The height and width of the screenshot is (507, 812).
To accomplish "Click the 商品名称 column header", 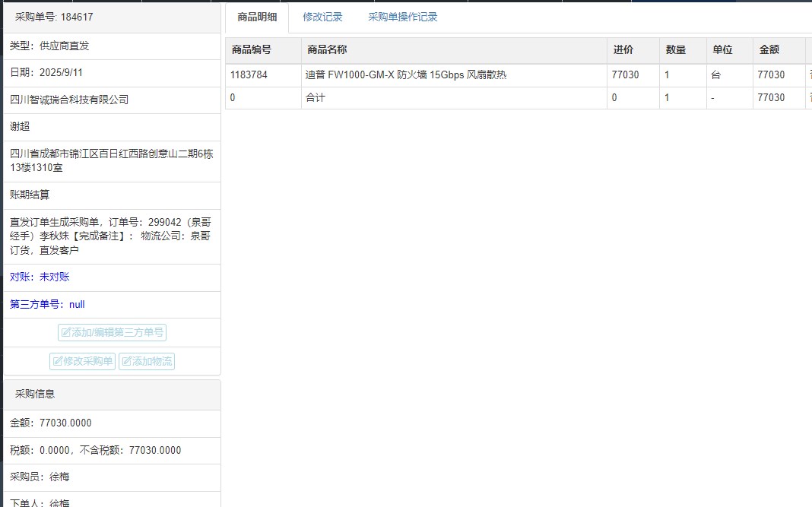I will [x=326, y=50].
